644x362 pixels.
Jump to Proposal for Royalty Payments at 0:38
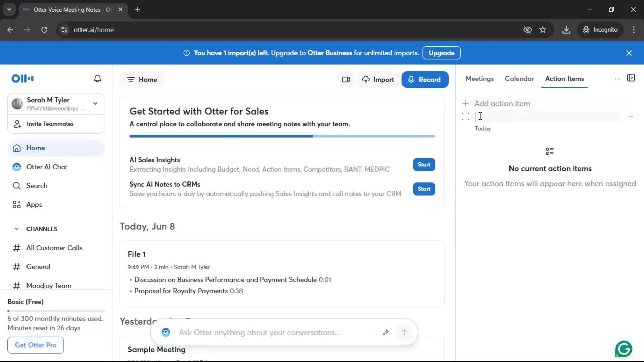[188, 291]
